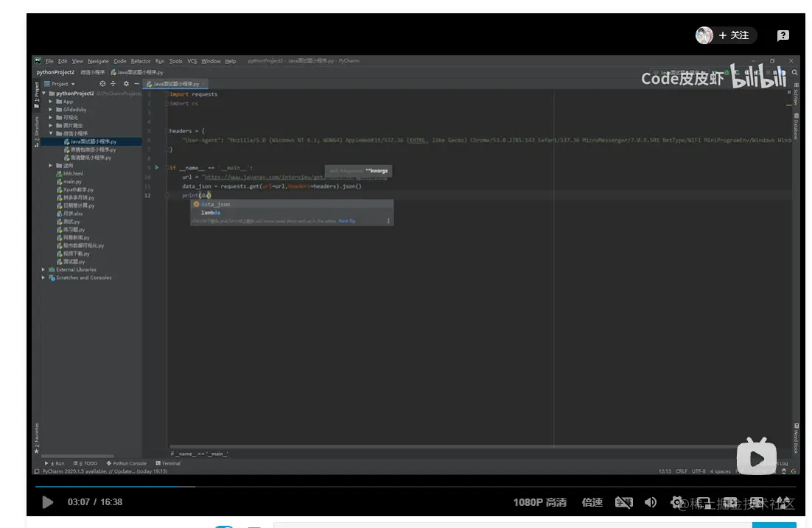Click the Project tree horizontal scrollbar
This screenshot has height=528, width=812.
(x=77, y=456)
